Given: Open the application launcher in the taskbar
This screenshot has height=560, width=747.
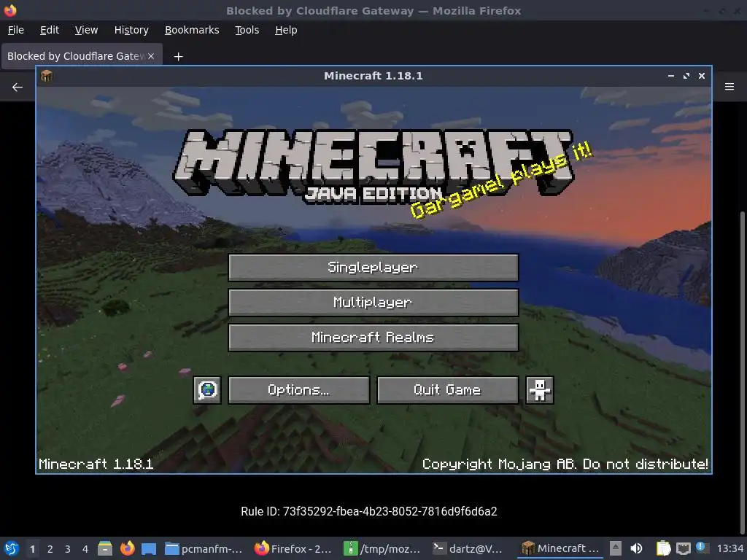Looking at the screenshot, I should click(x=12, y=548).
